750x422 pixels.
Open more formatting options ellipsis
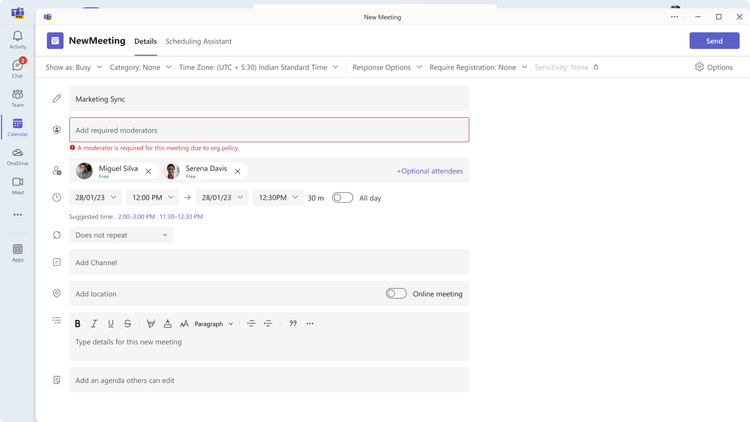click(310, 324)
